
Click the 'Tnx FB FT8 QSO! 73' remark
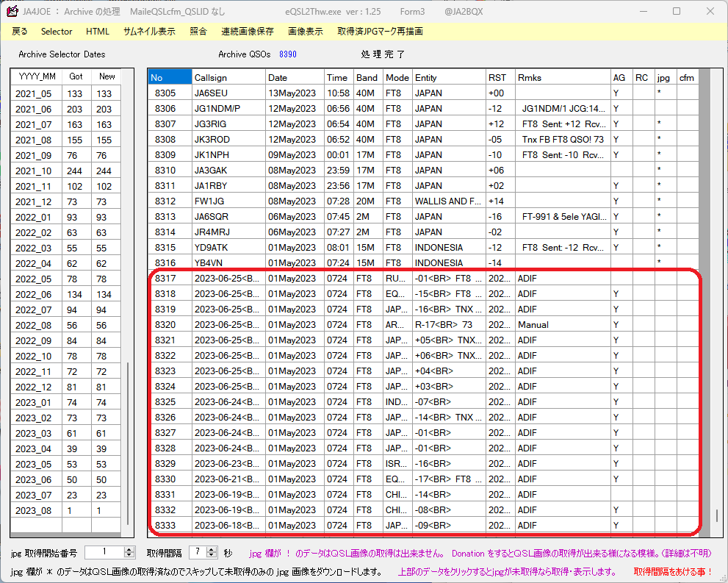pos(563,140)
